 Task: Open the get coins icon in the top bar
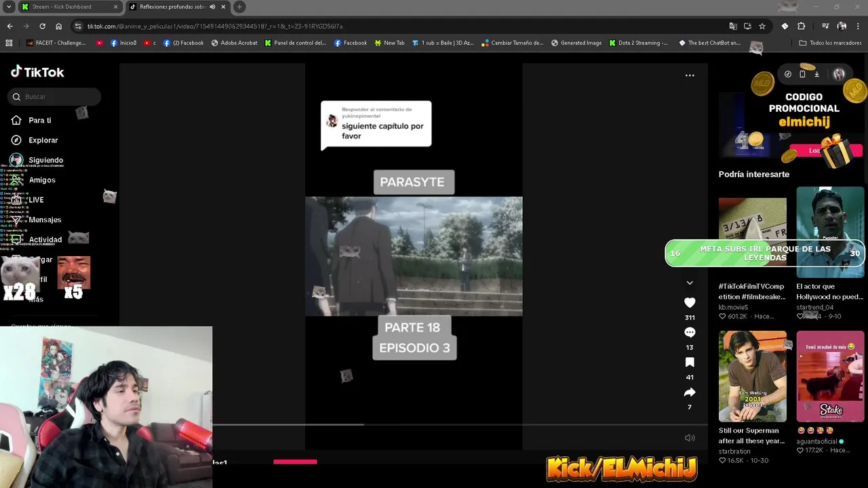point(787,74)
